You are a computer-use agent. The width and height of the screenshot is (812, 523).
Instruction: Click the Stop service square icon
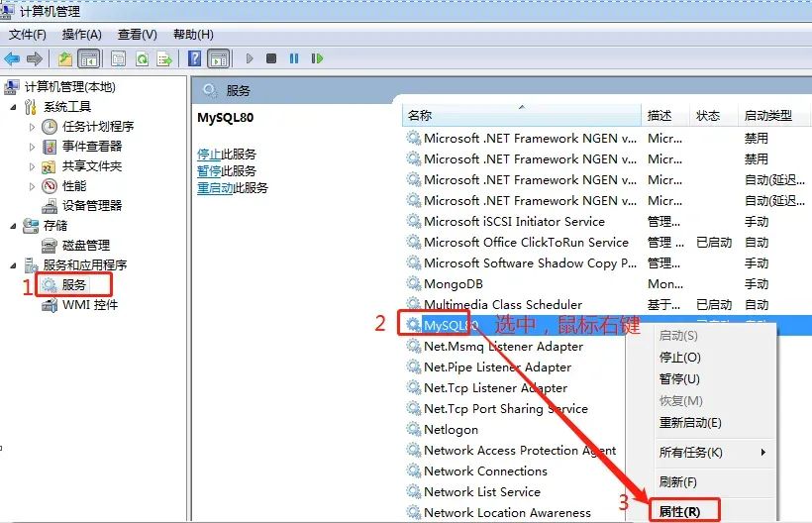coord(271,58)
